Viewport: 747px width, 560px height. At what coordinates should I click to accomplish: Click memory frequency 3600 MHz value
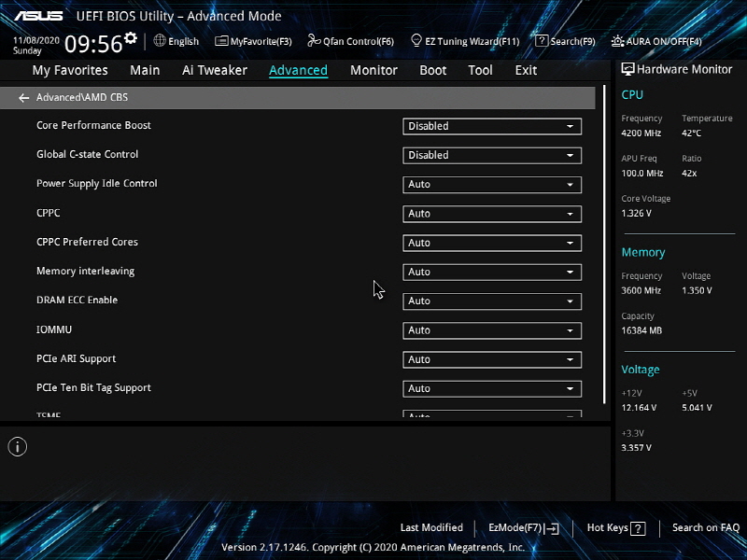641,290
